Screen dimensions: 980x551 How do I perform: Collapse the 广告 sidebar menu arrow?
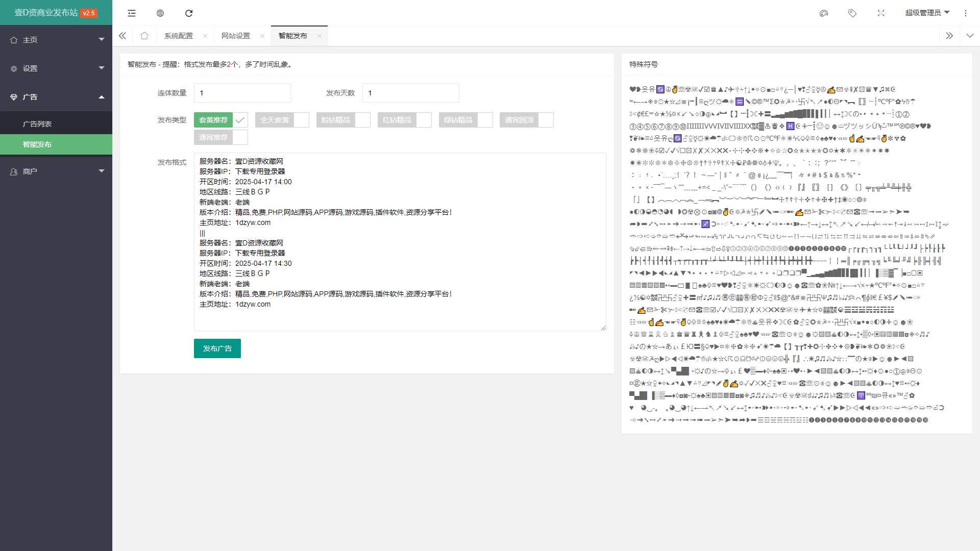(102, 97)
